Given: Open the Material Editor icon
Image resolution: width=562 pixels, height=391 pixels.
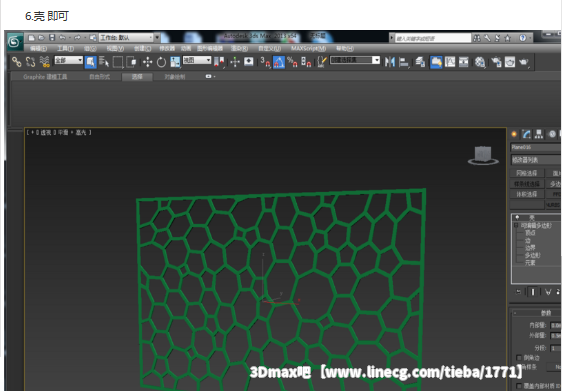Looking at the screenshot, I should pyautogui.click(x=480, y=62).
